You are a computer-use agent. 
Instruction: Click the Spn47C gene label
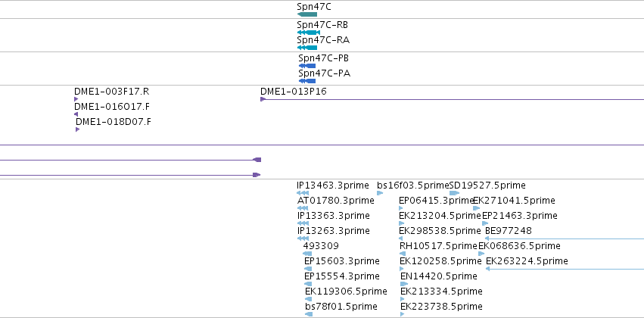[x=314, y=7]
